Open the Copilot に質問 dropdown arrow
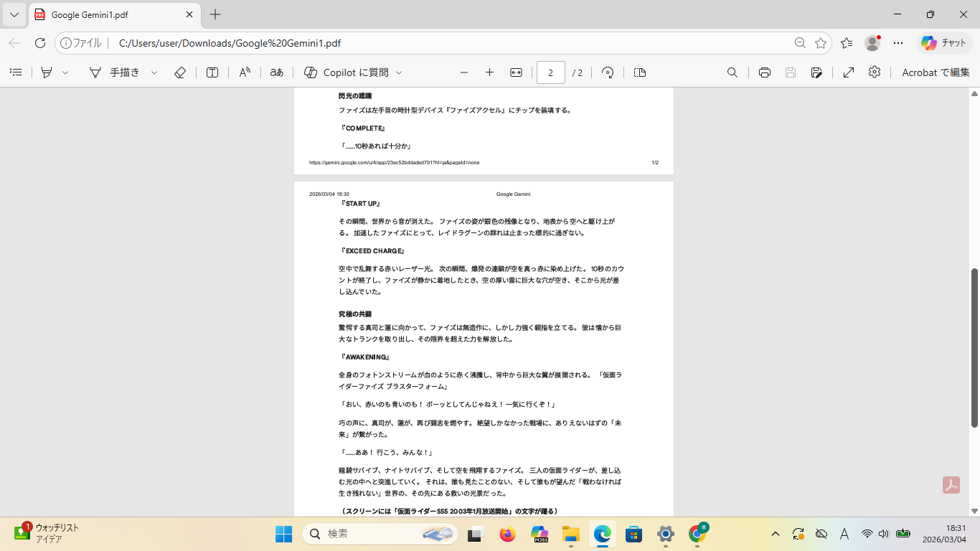This screenshot has height=551, width=980. point(399,72)
